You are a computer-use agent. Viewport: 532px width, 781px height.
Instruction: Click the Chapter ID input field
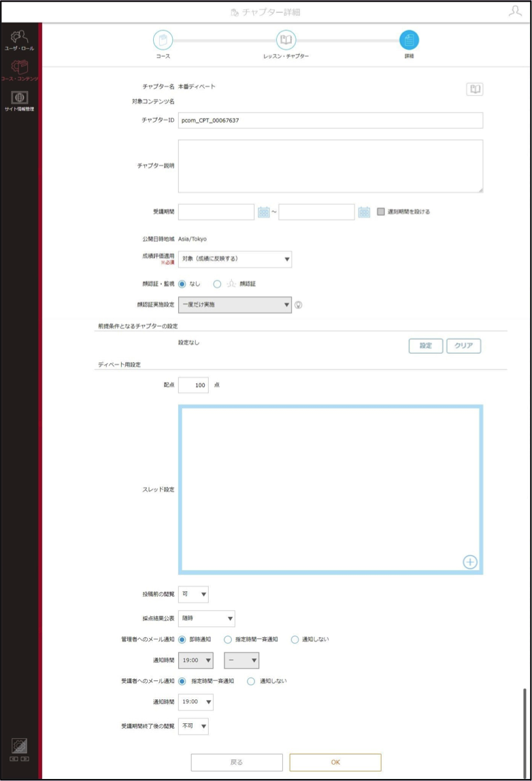pyautogui.click(x=331, y=120)
